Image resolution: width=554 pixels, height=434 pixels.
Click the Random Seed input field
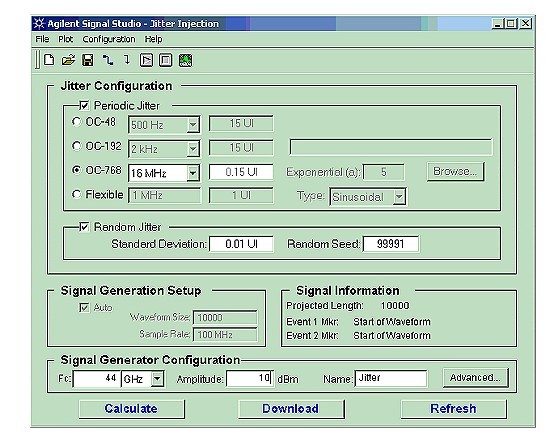pos(391,244)
